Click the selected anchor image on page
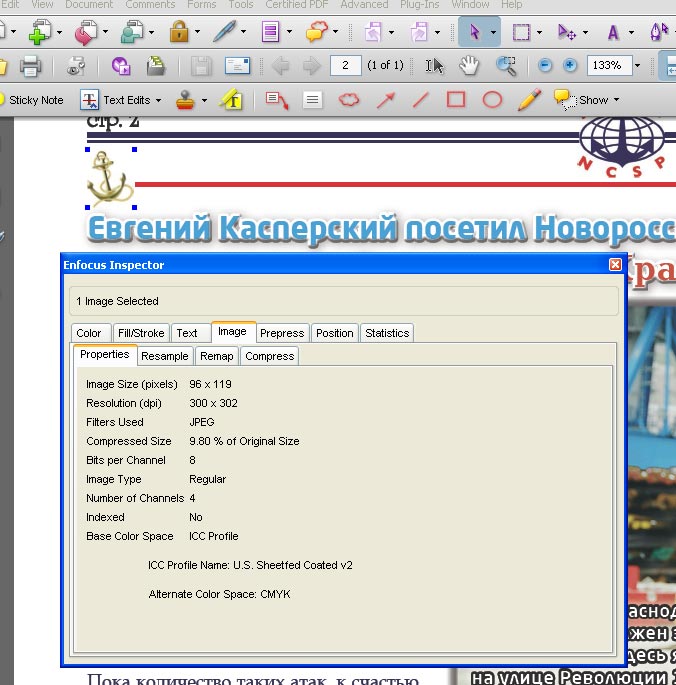Screen dimensions: 676x685 [110, 178]
